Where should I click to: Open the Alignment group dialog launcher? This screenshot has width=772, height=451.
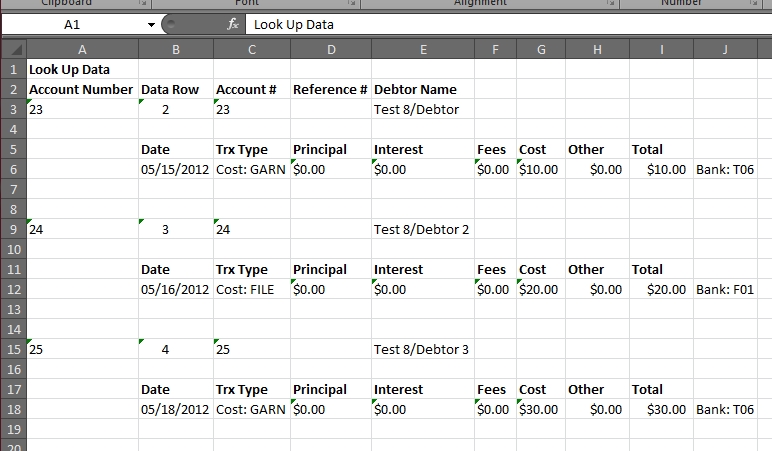pos(610,4)
